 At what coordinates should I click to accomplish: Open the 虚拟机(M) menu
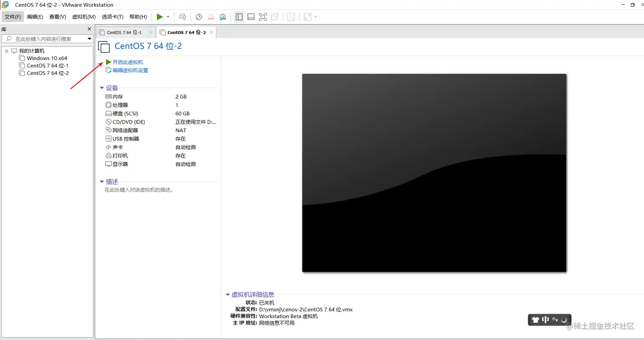[x=83, y=17]
